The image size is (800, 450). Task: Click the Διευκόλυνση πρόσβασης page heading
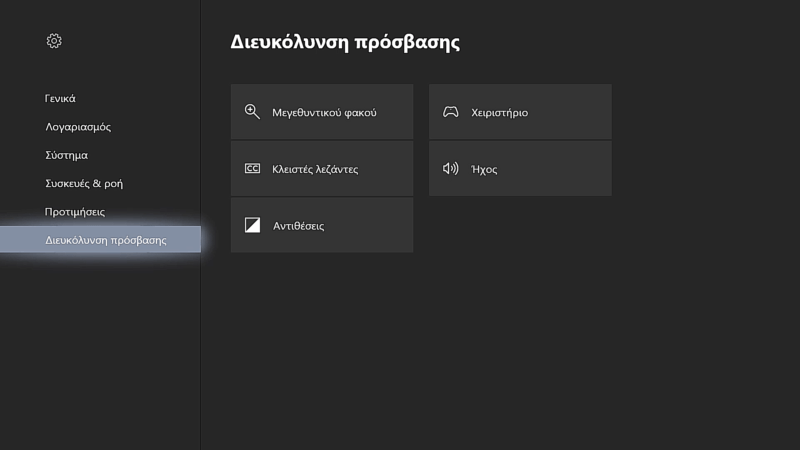(345, 43)
